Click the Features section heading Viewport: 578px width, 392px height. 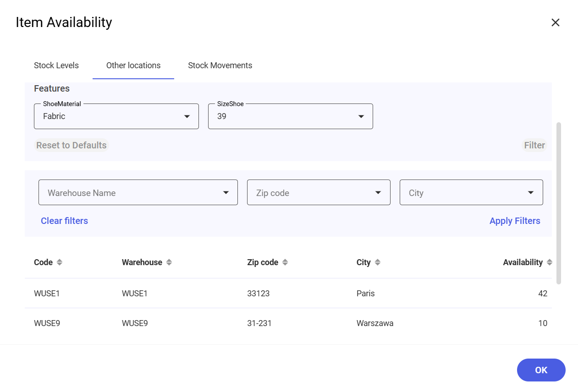click(x=52, y=88)
